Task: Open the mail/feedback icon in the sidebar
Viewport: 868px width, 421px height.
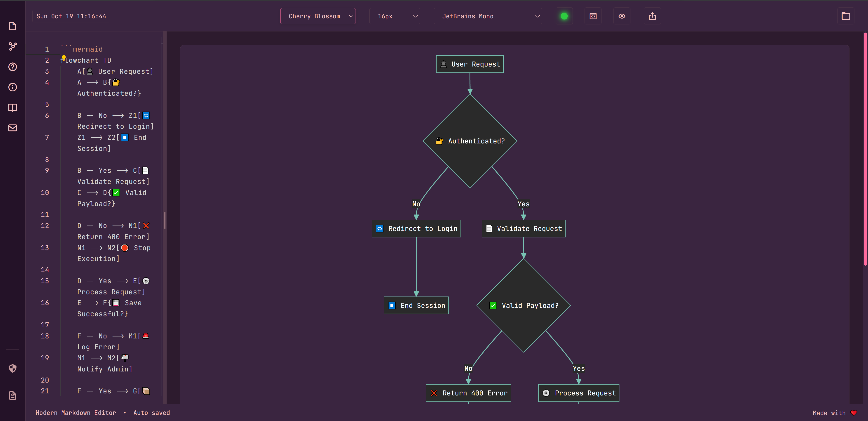Action: pyautogui.click(x=12, y=128)
